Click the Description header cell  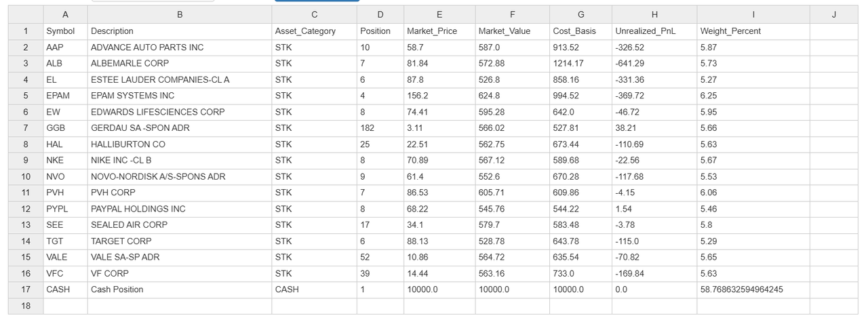coord(180,31)
